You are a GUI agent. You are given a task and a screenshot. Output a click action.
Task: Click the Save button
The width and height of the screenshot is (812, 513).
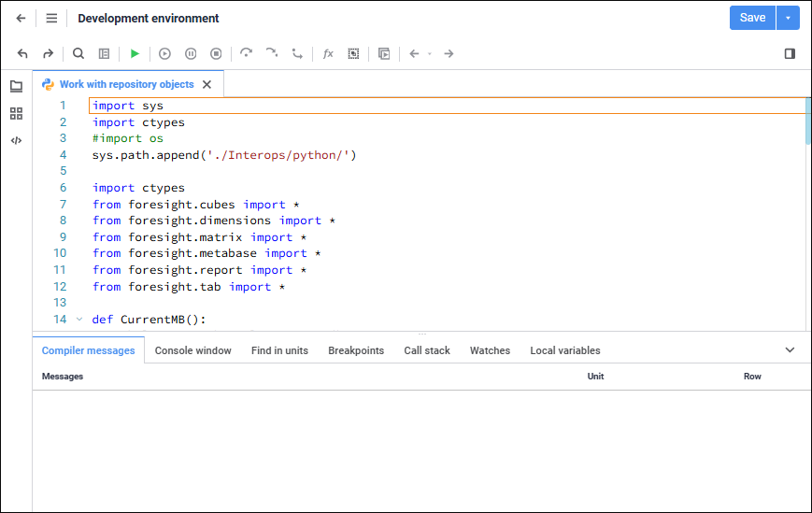(x=752, y=18)
